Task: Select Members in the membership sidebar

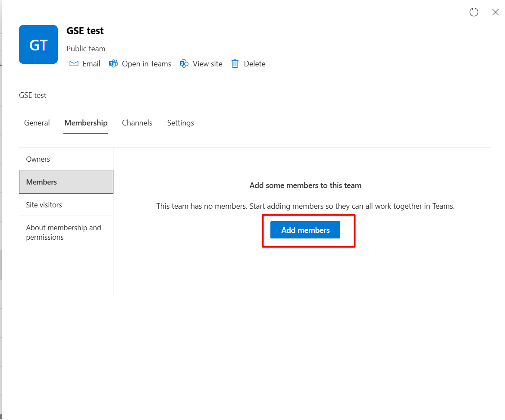Action: (x=41, y=182)
